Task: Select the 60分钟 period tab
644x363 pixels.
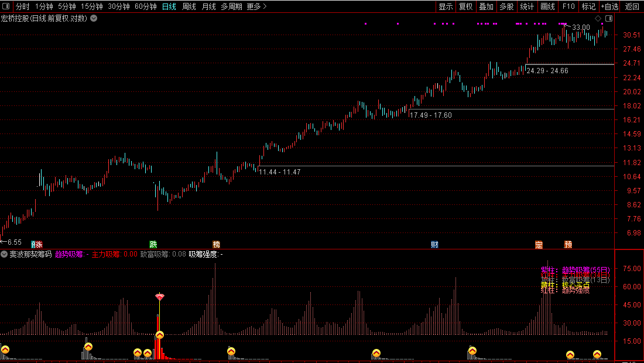Action: 146,6
